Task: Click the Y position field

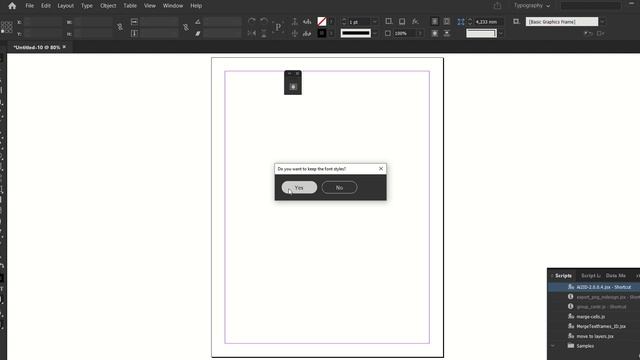Action: point(43,33)
